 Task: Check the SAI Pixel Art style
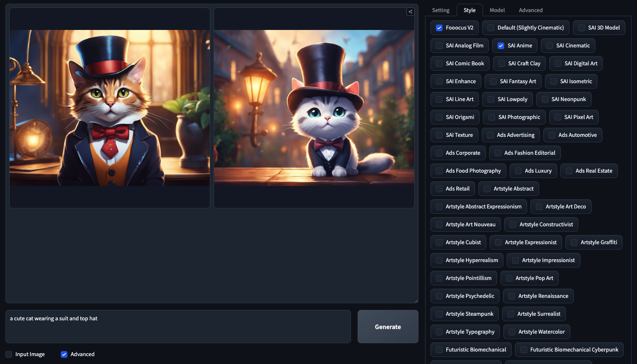(x=557, y=117)
